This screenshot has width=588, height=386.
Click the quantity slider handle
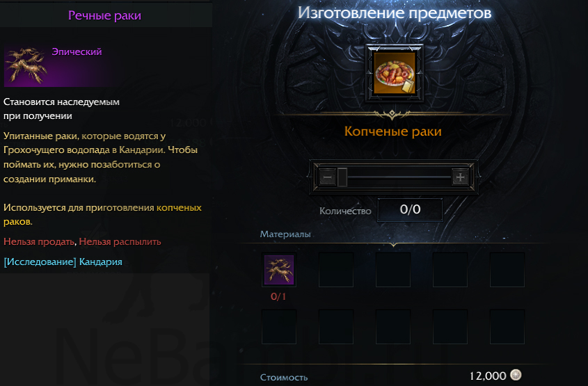pos(342,177)
